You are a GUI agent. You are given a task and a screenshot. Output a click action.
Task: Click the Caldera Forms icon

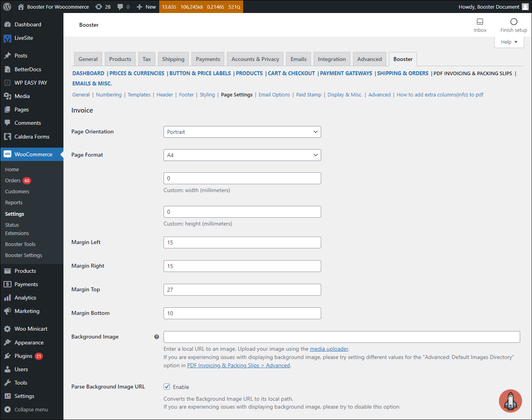coord(7,137)
